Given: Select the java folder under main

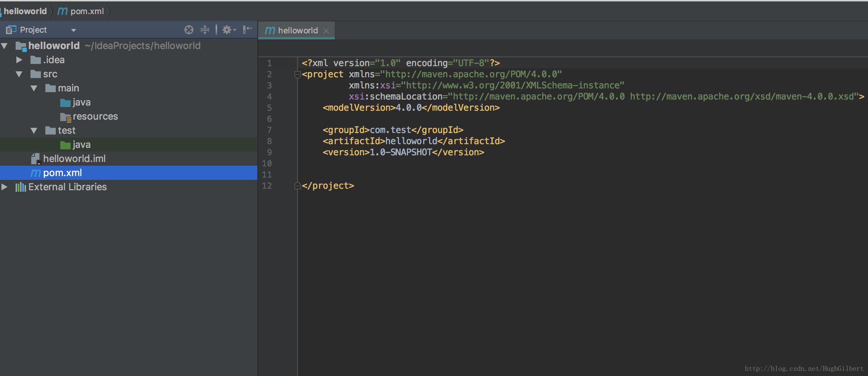Looking at the screenshot, I should (129, 102).
